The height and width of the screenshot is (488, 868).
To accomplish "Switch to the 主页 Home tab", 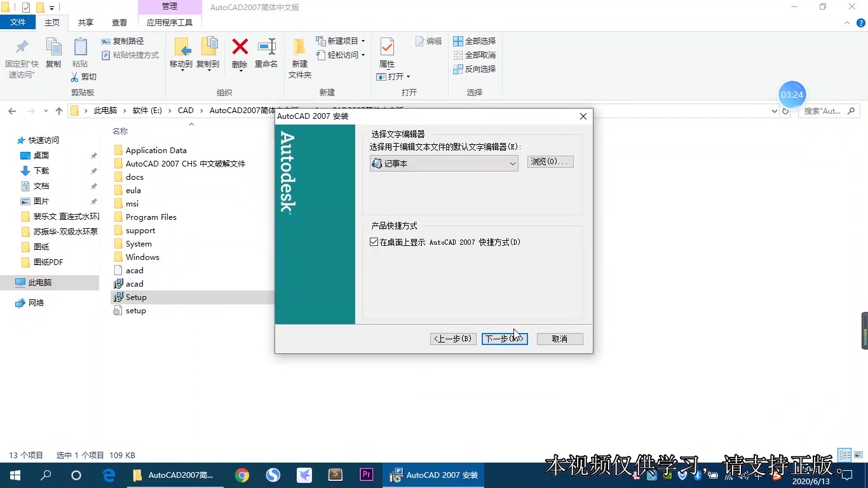I will 52,22.
